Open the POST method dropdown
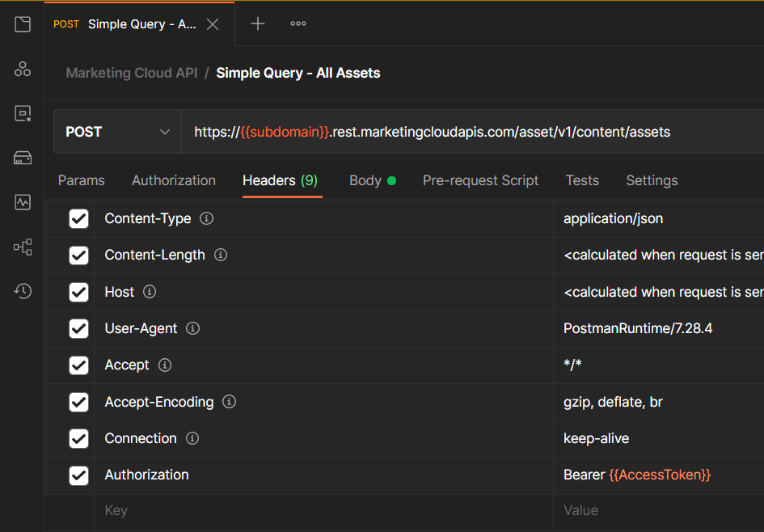This screenshot has width=764, height=532. click(116, 131)
